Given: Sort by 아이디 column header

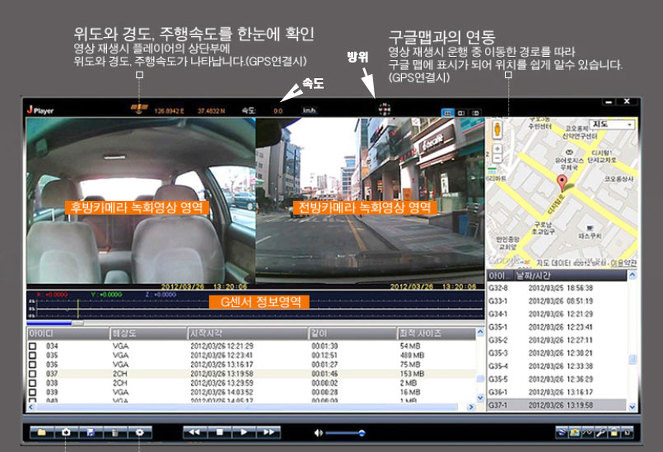Looking at the screenshot, I should [x=68, y=334].
